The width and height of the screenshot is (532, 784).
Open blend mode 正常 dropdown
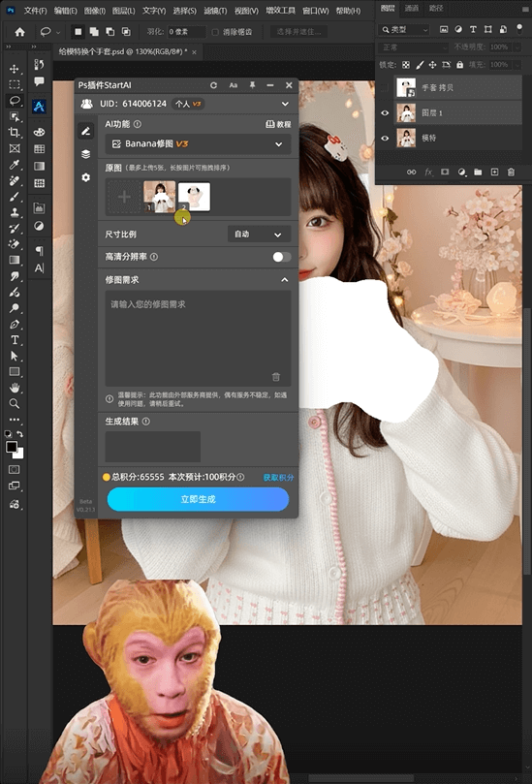coord(414,47)
